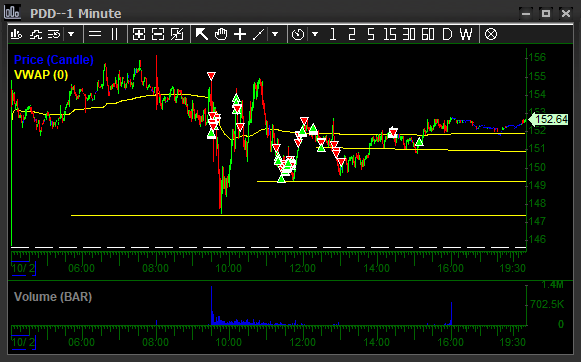Screen dimensions: 581x362
Task: Select the crosshair plus tool
Action: point(240,34)
